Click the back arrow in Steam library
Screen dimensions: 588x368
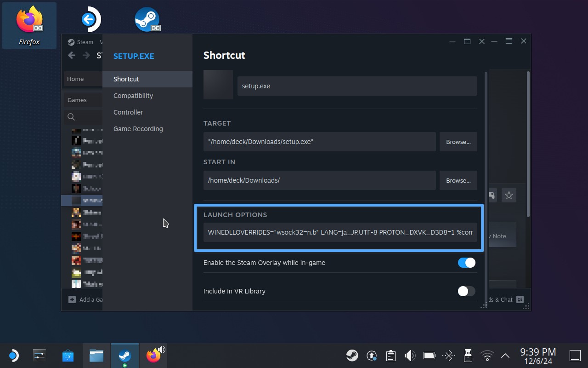pyautogui.click(x=72, y=56)
